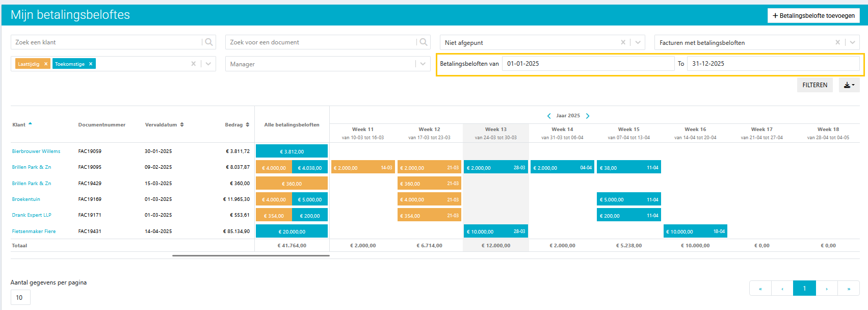868x310 pixels.
Task: Click the horizontal table scrollbar
Action: click(251, 255)
